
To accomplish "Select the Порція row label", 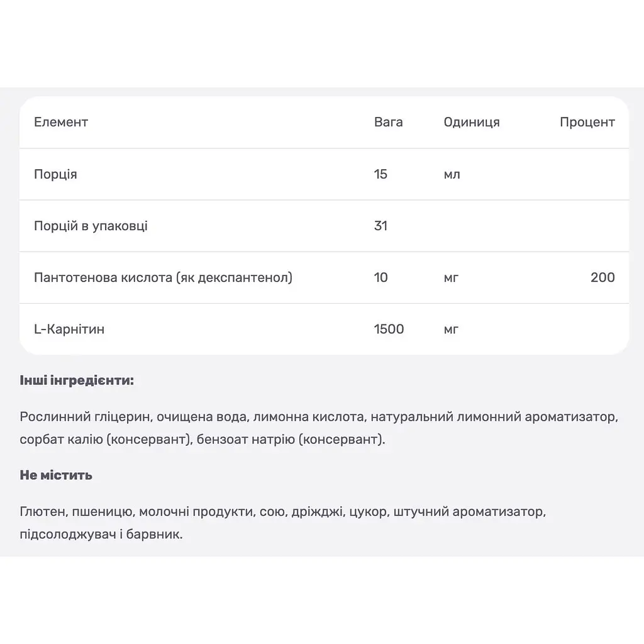I will pyautogui.click(x=55, y=174).
